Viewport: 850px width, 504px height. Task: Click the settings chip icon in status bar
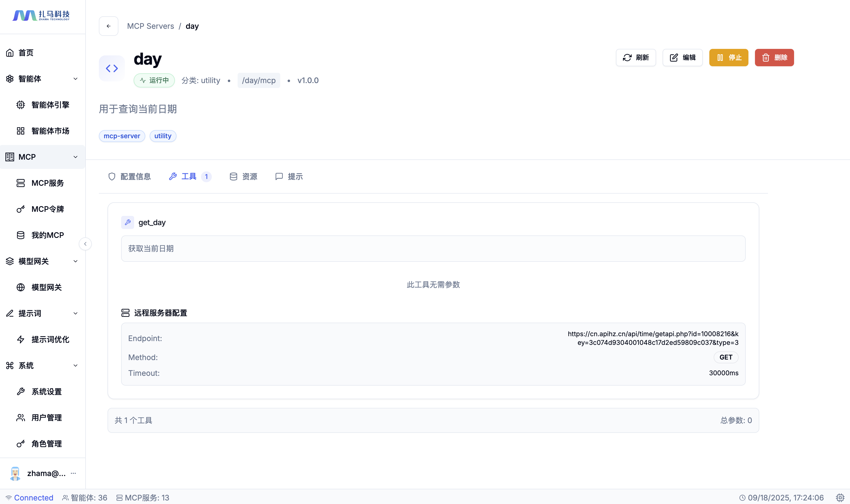pos(840,497)
